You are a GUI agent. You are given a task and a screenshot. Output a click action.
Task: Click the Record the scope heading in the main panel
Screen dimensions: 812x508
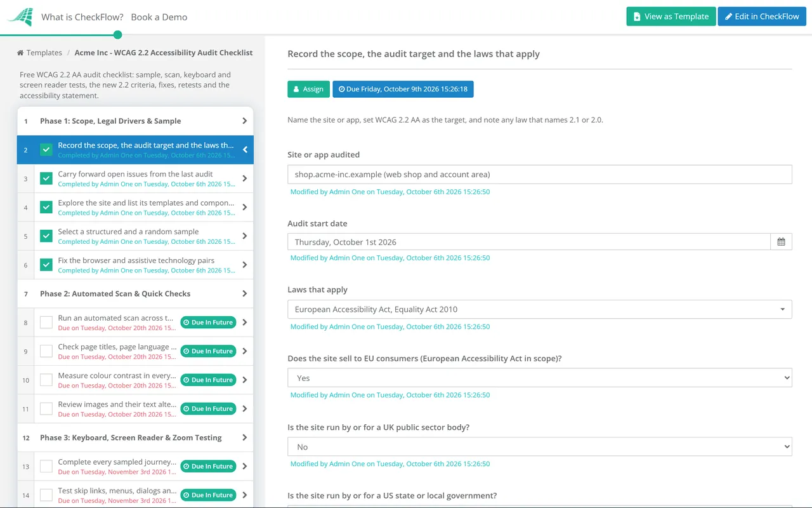pos(414,54)
